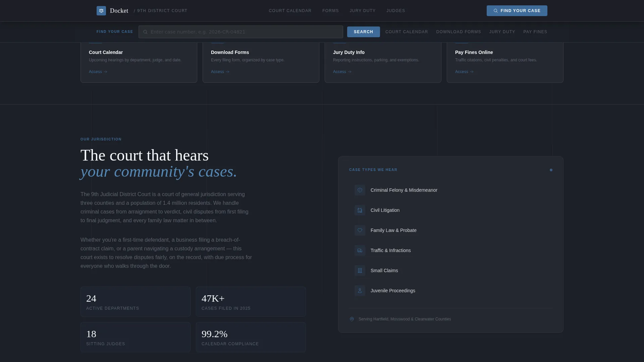Open Forms in top navigation
644x362 pixels.
click(x=330, y=11)
